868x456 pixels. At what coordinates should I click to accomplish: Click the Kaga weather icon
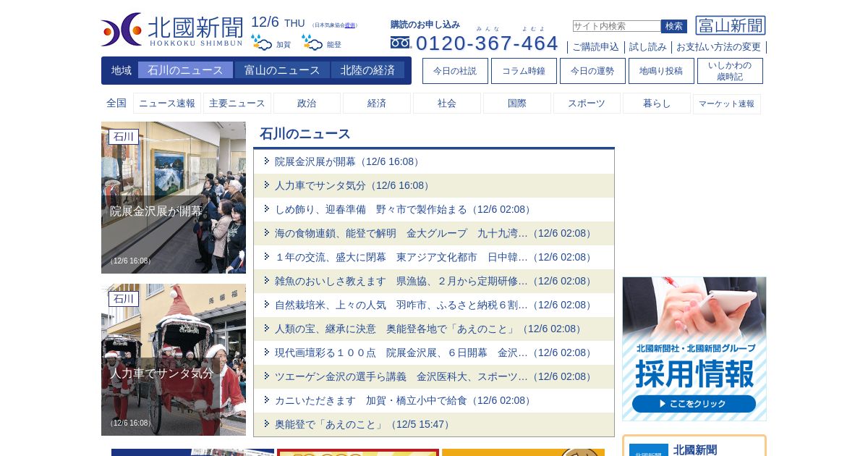click(262, 43)
